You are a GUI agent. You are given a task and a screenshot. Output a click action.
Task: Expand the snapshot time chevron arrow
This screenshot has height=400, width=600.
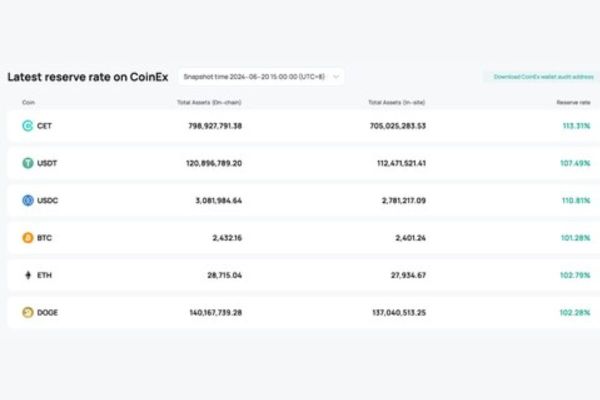point(336,77)
